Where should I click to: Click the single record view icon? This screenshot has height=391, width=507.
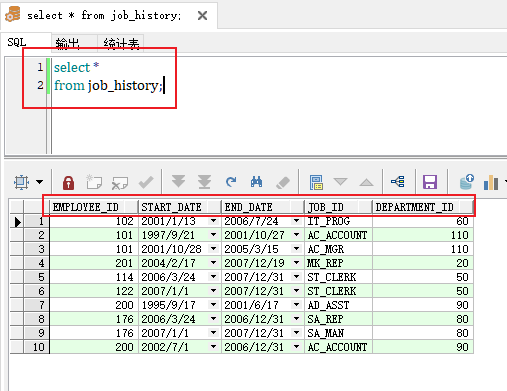[316, 182]
